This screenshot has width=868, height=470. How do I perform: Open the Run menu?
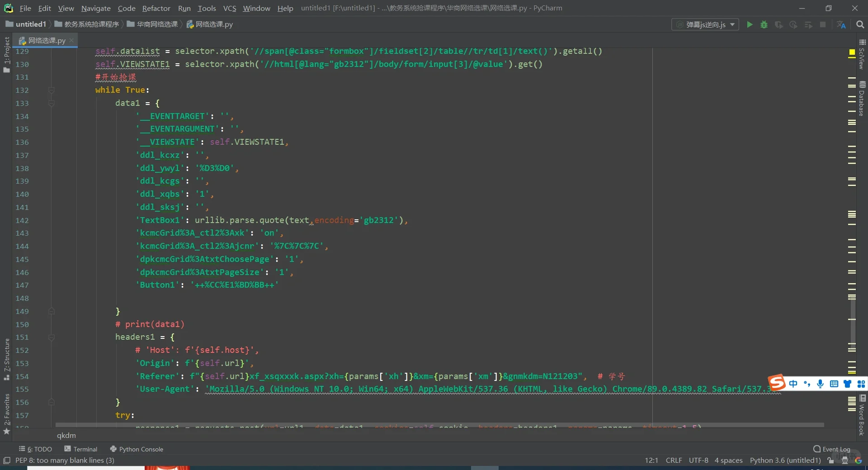tap(184, 8)
